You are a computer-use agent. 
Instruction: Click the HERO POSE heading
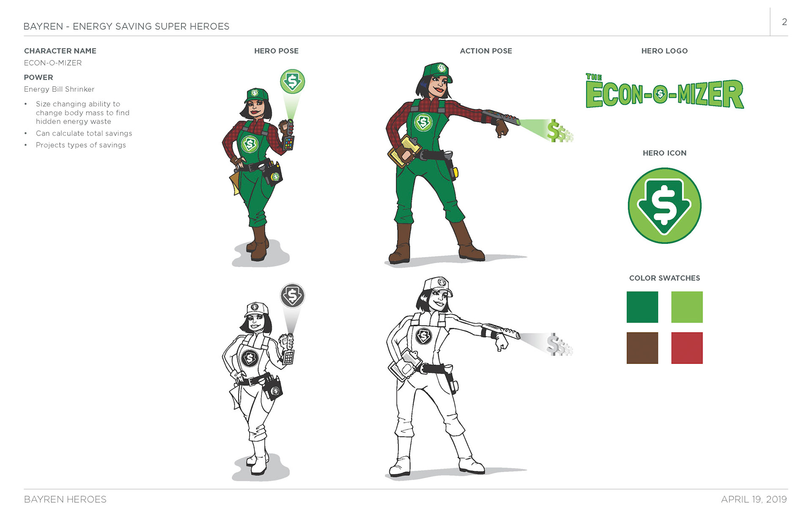click(276, 51)
